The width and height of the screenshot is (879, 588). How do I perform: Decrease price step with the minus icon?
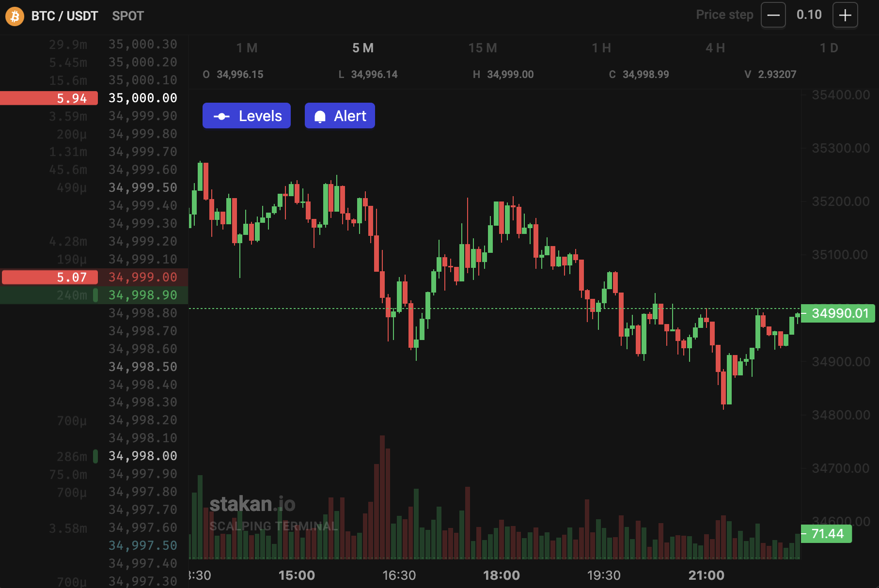773,15
